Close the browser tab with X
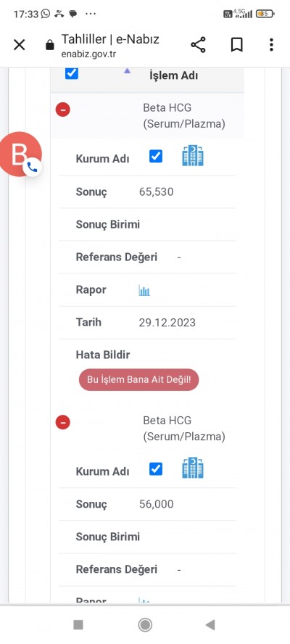Viewport: 290px width, 644px height. 20,45
